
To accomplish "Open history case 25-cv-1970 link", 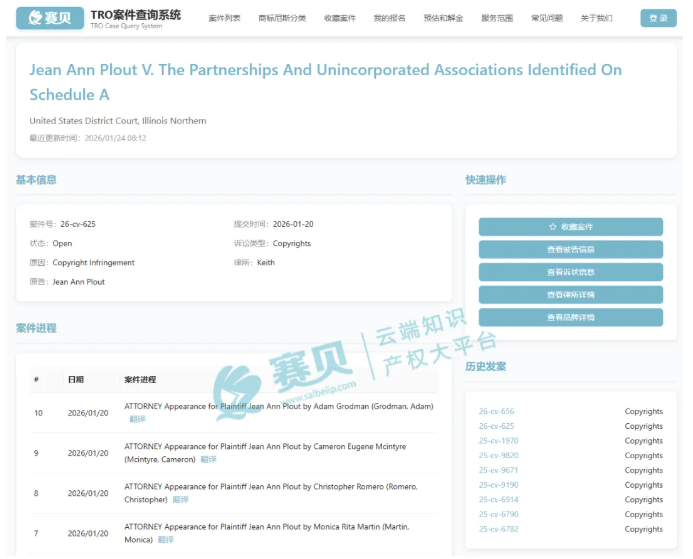I will 498,441.
